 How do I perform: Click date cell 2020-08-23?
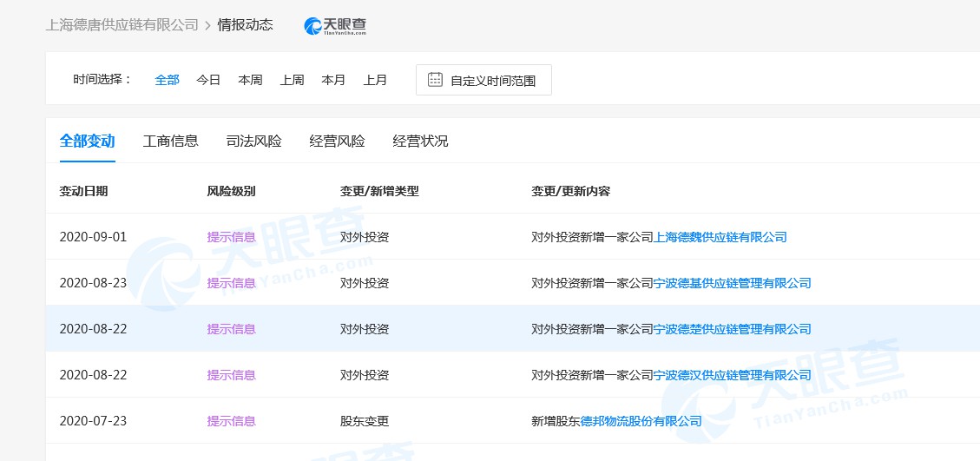(93, 283)
